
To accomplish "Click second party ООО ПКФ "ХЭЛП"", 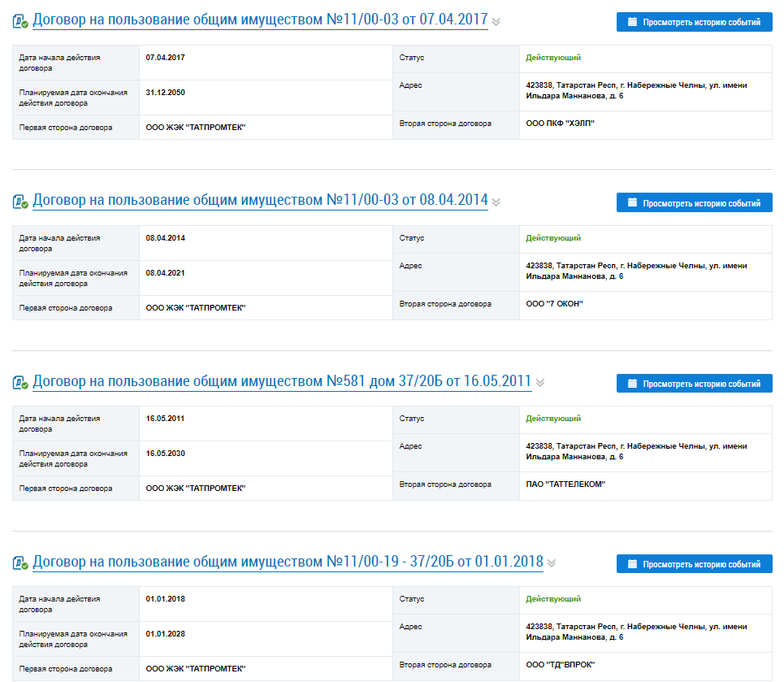I will (560, 124).
